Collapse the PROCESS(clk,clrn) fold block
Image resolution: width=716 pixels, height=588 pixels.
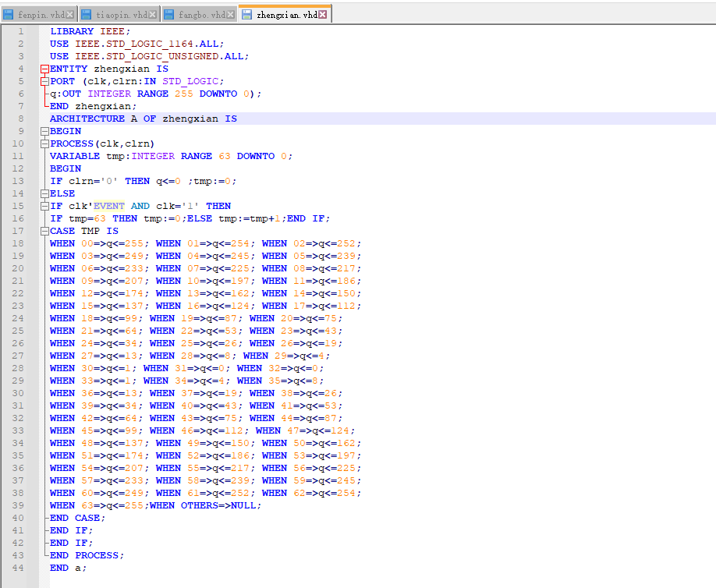pos(44,143)
